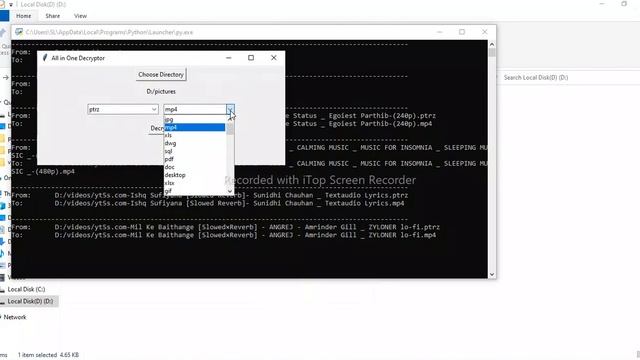
Task: Click the Explorer quick access toolbar dropdown arrow
Action: pos(11,4)
